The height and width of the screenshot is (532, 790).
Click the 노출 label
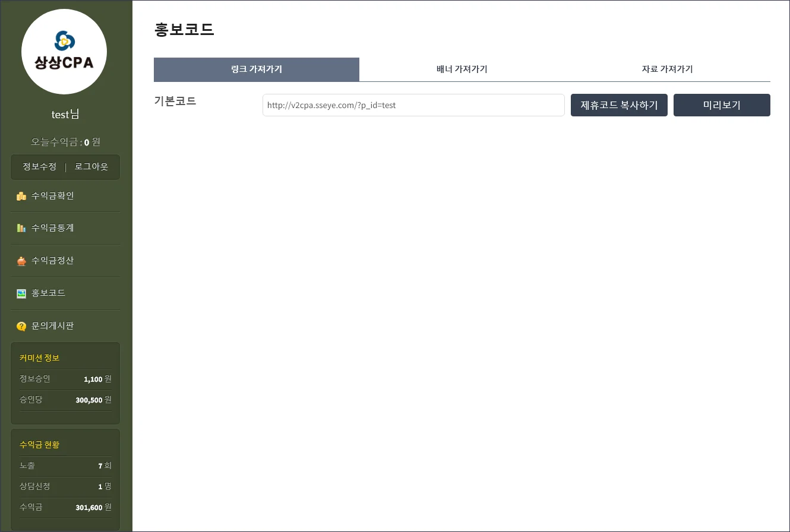click(27, 465)
